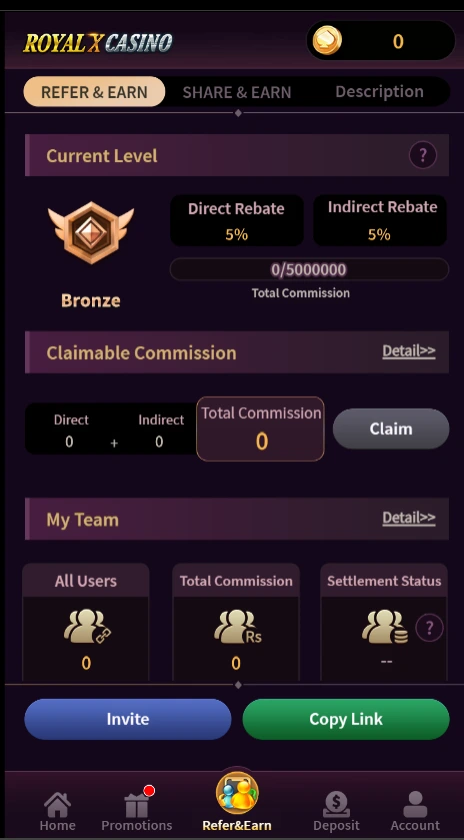The image size is (464, 840).
Task: Tap the Total Commission Rs icon
Action: (x=237, y=626)
